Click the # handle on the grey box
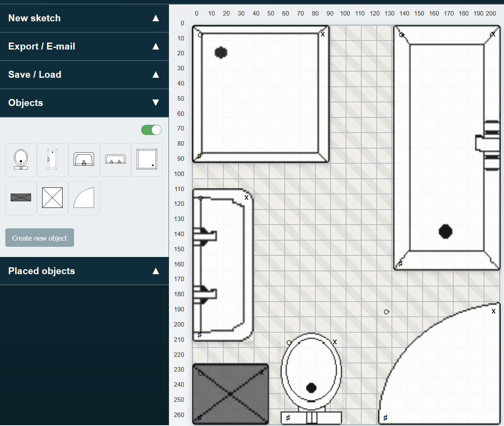 [200, 418]
